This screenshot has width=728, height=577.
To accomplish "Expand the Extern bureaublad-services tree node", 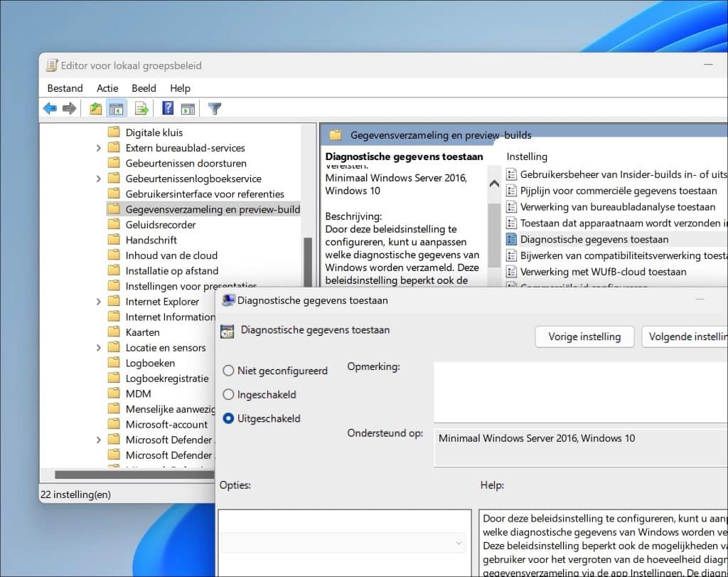I will pyautogui.click(x=98, y=148).
